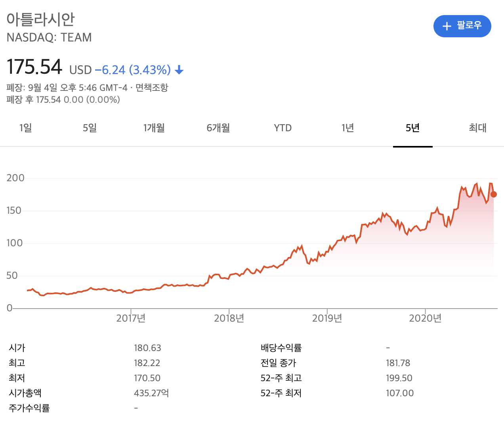Image resolution: width=504 pixels, height=422 pixels.
Task: Click the previous close 181.78
Action: point(398,363)
